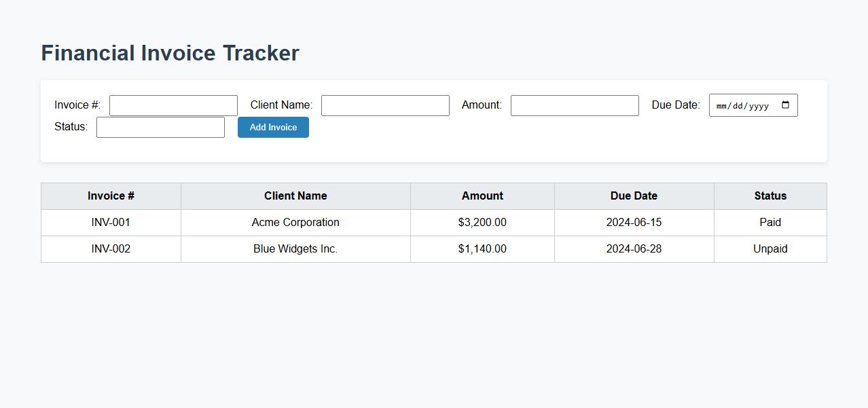The width and height of the screenshot is (868, 408).
Task: Click the Client Name column header
Action: 295,196
